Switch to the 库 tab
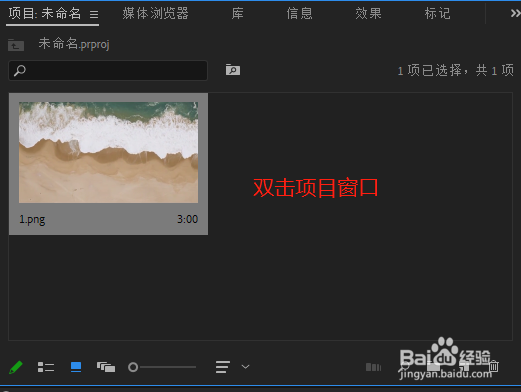Viewport: 521px width, 392px height. point(237,14)
